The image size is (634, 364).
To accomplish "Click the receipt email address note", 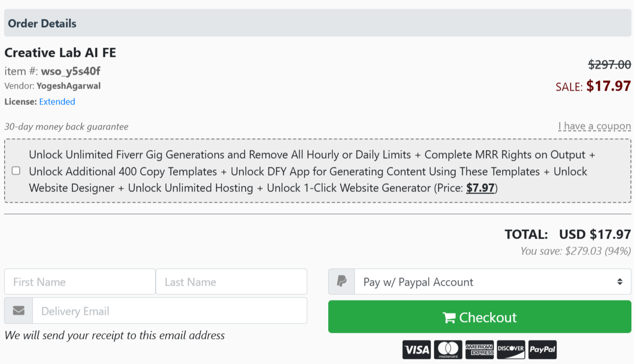I will [115, 336].
